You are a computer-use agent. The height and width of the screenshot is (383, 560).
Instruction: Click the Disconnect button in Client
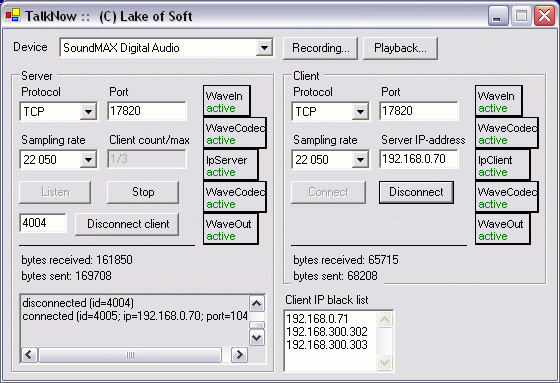click(416, 192)
